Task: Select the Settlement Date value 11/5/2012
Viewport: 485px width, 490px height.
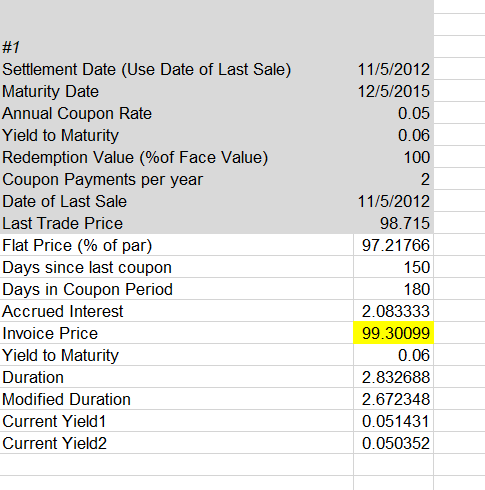Action: point(393,69)
